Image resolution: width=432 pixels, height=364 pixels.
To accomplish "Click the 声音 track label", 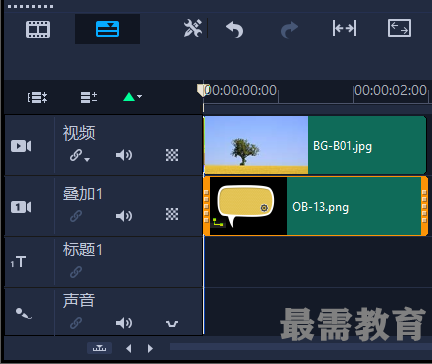I will pyautogui.click(x=79, y=300).
